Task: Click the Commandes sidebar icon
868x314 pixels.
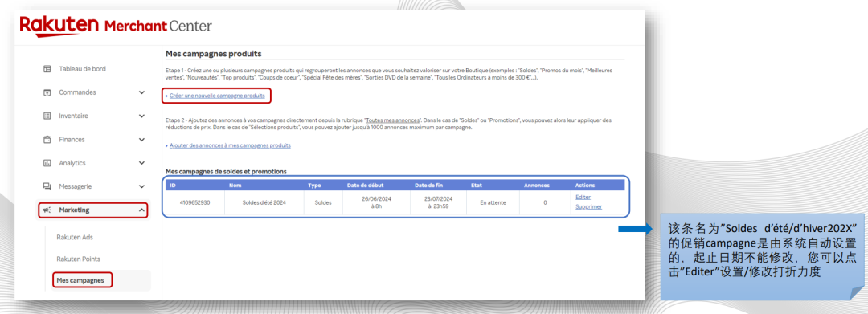Action: (47, 92)
